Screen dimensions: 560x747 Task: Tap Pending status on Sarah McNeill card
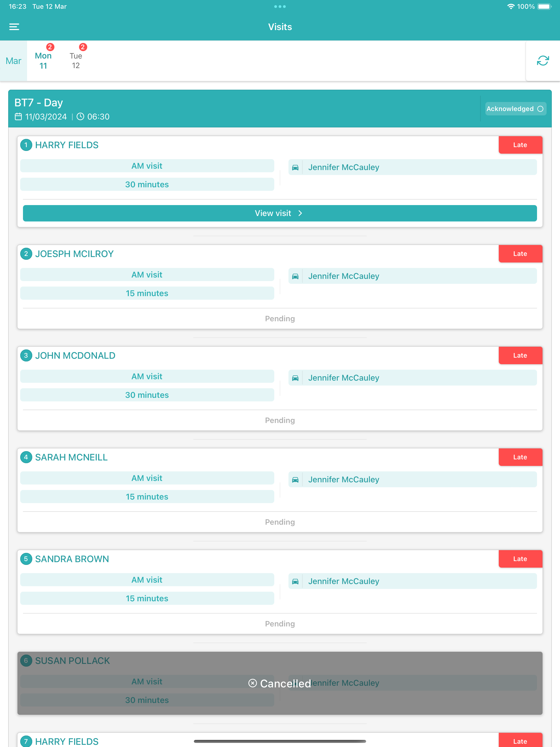pos(280,522)
